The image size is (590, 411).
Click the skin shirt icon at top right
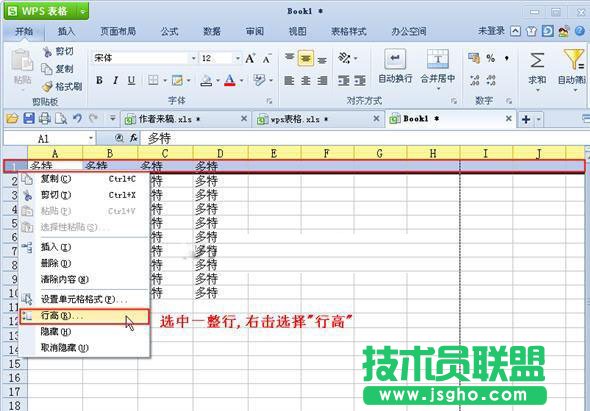tap(531, 31)
